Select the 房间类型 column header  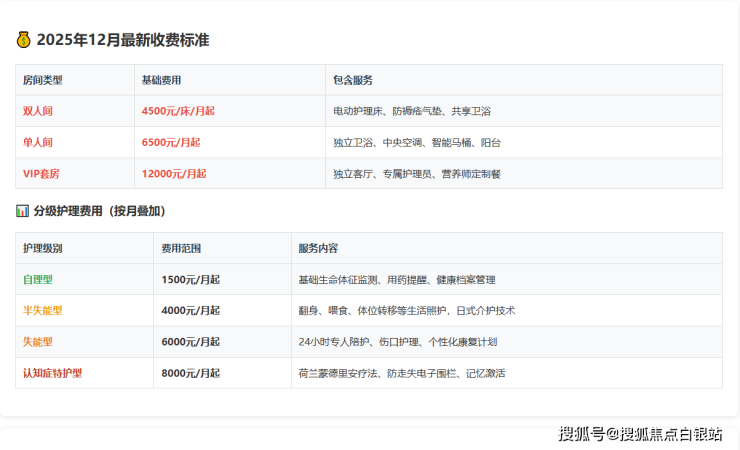[42, 80]
